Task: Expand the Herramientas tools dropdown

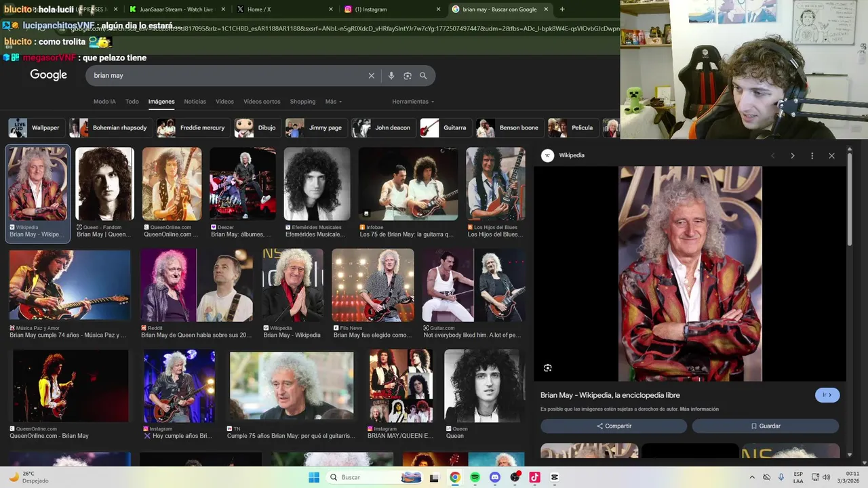Action: click(x=412, y=102)
